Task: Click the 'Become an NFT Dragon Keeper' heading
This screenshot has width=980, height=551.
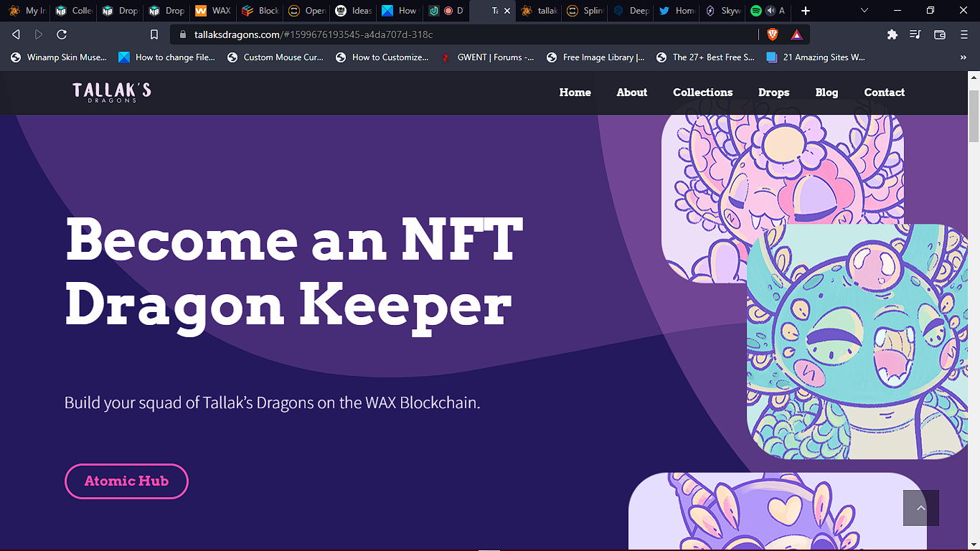Action: (294, 274)
